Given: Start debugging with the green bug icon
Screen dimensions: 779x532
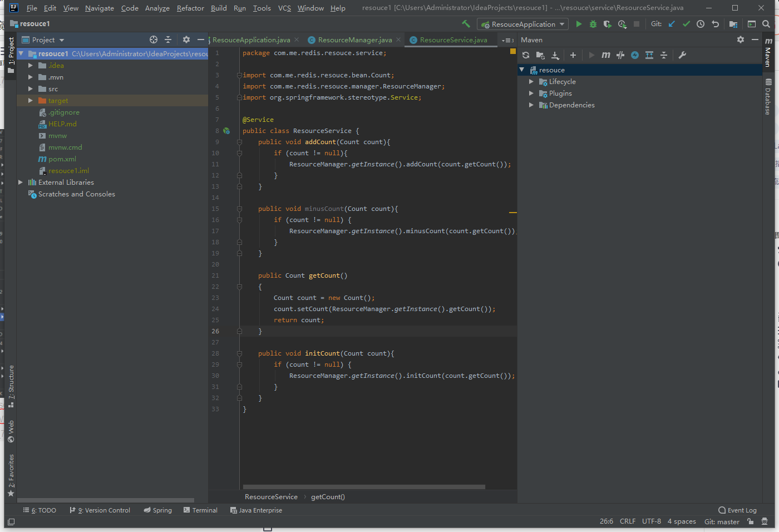Looking at the screenshot, I should click(593, 24).
